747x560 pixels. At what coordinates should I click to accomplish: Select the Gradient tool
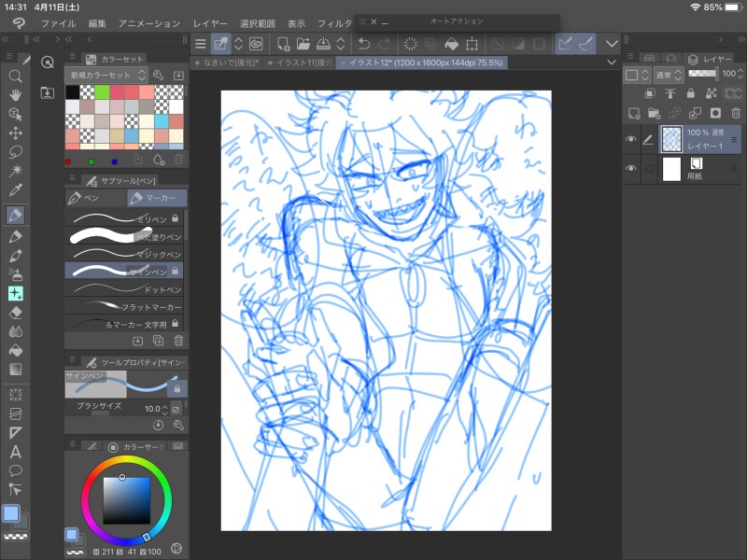[x=15, y=370]
